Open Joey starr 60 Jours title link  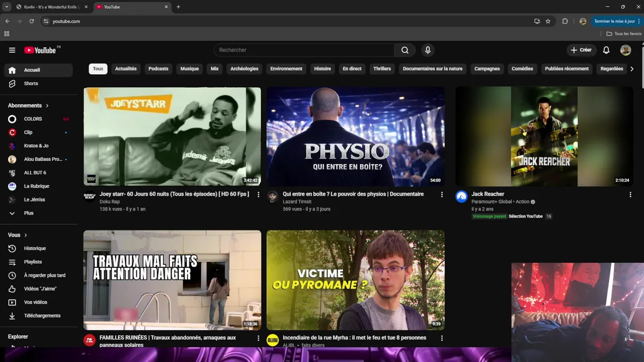pos(174,194)
